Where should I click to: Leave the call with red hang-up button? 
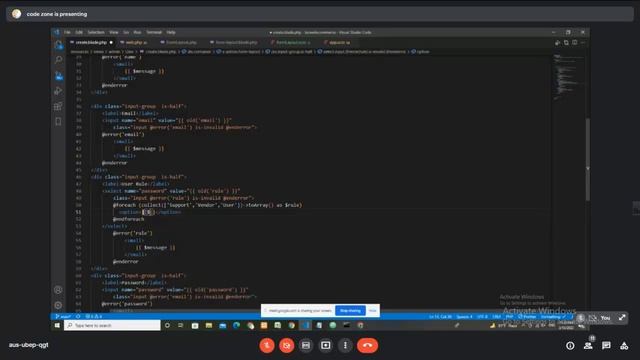coord(367,345)
